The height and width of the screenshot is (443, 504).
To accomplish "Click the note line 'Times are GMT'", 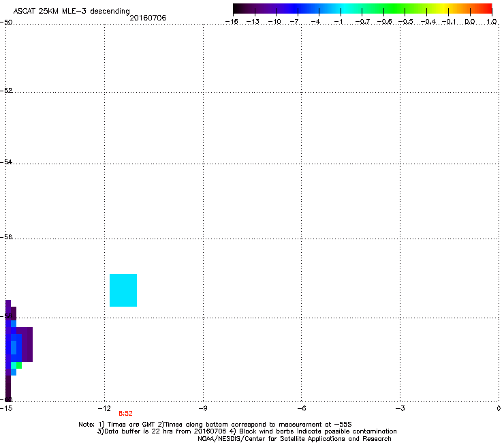I will (215, 425).
